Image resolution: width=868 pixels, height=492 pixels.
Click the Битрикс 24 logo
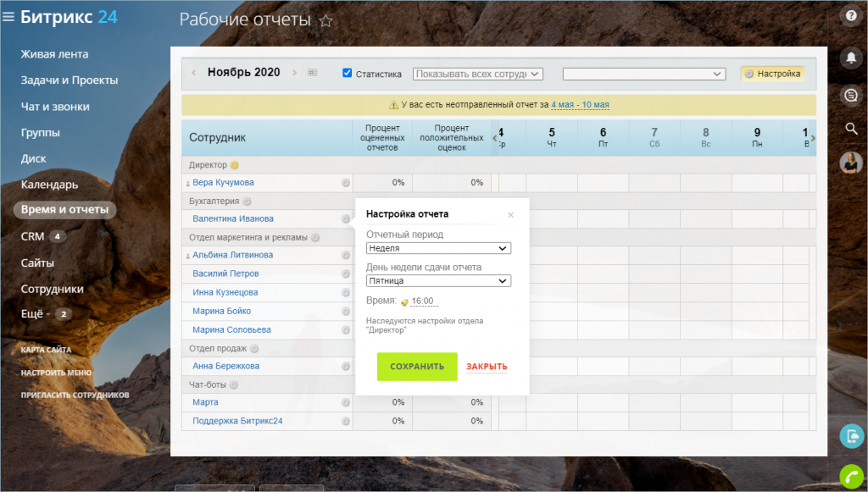69,17
